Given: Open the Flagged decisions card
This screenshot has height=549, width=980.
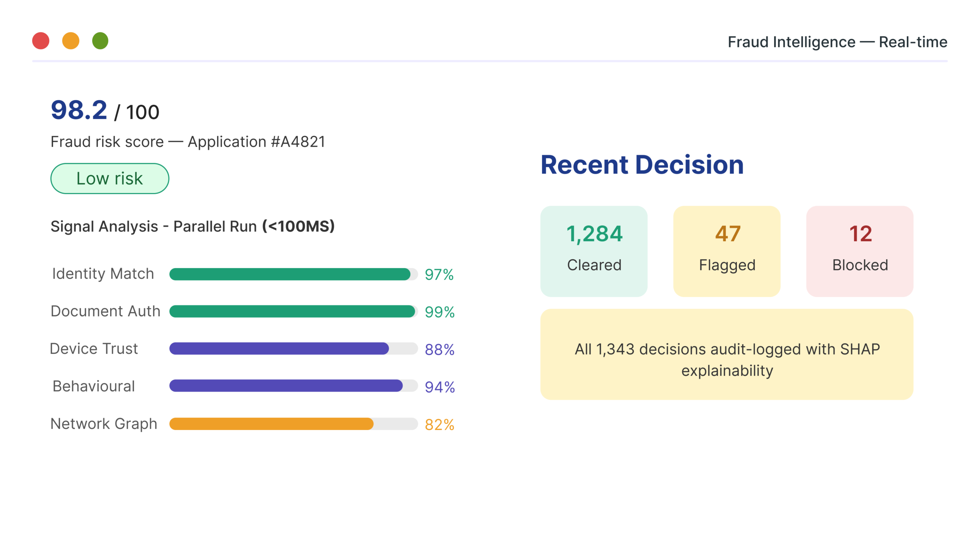Looking at the screenshot, I should [727, 251].
